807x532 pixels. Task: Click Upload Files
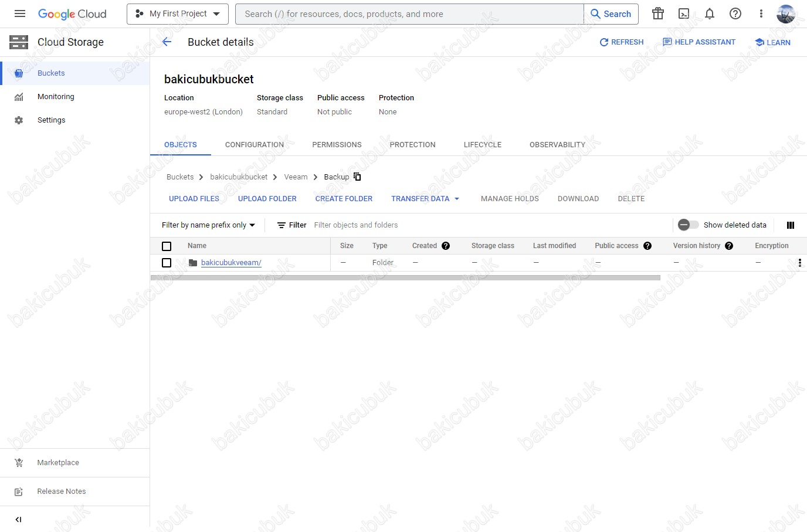tap(194, 199)
